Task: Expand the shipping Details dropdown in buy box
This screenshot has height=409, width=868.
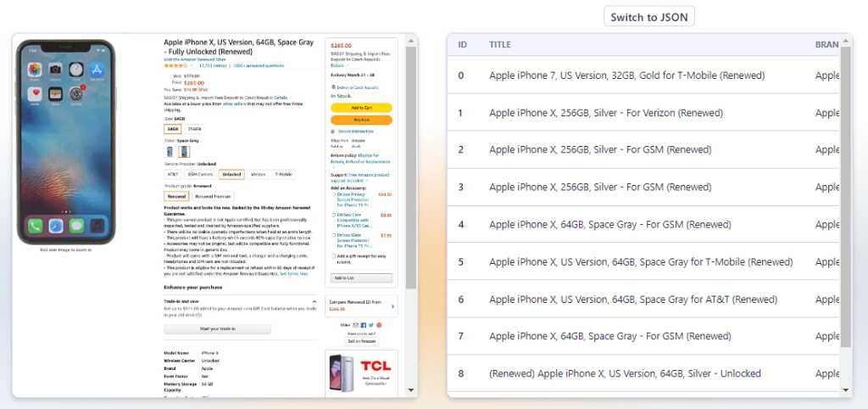Action: (x=348, y=65)
